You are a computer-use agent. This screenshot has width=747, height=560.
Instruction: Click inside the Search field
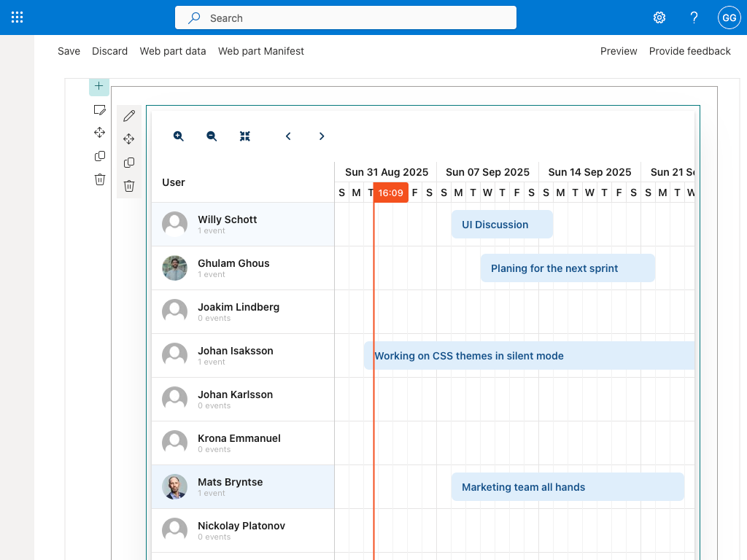345,17
